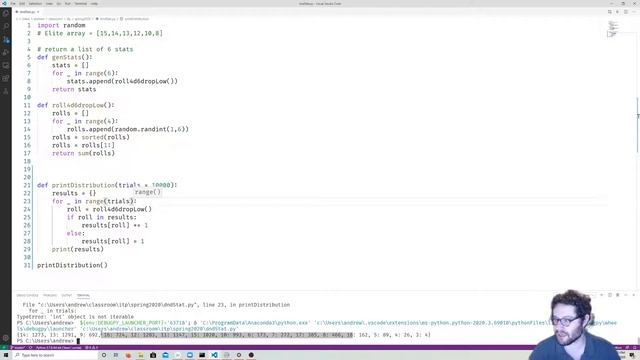Click printDistribution in the breadcrumb path
Viewport: 640px width, 360px height.
(x=137, y=19)
